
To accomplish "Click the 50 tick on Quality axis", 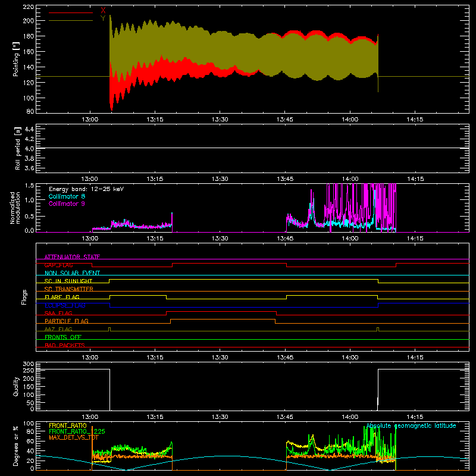I will coord(30,403).
